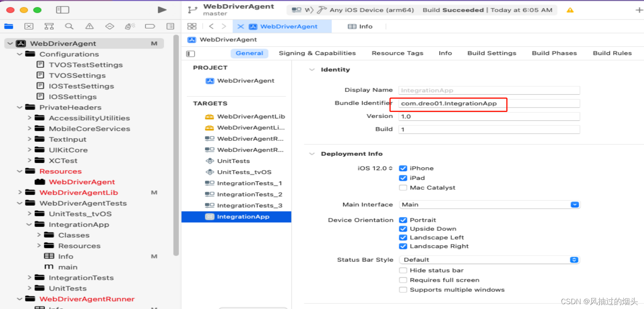
Task: Open the main file in navigator
Action: (x=61, y=267)
